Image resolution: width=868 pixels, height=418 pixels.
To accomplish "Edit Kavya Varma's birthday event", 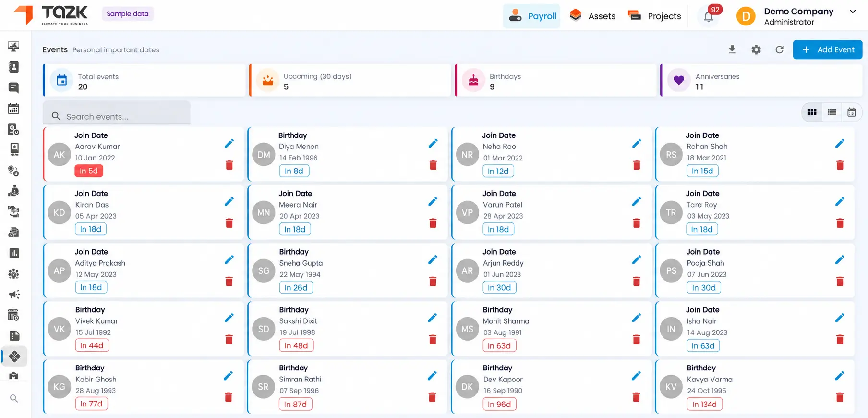I will click(840, 376).
